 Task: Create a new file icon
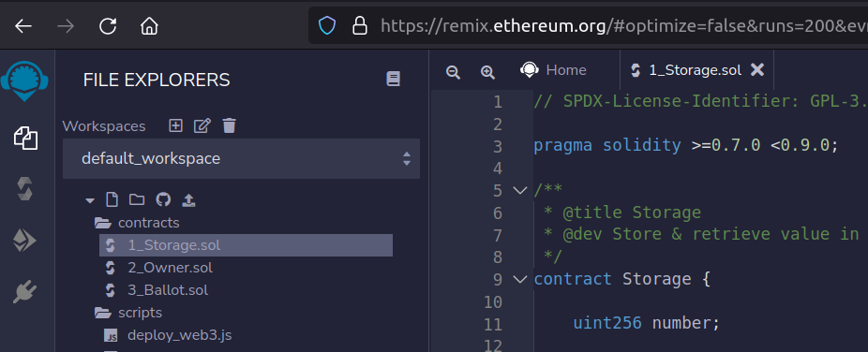[x=112, y=199]
